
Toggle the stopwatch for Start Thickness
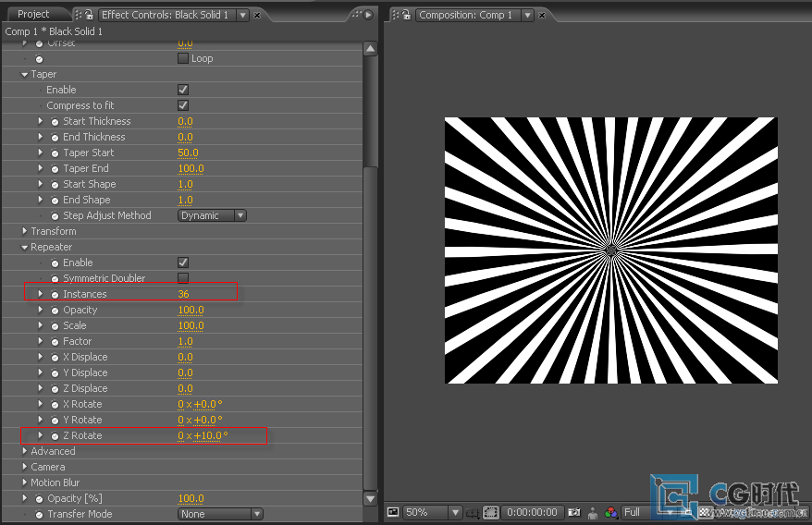[x=55, y=122]
